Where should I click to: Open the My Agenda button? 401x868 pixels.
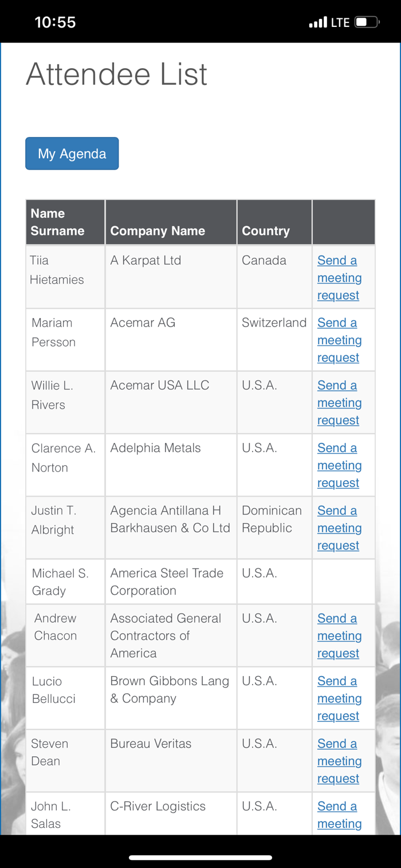point(72,154)
